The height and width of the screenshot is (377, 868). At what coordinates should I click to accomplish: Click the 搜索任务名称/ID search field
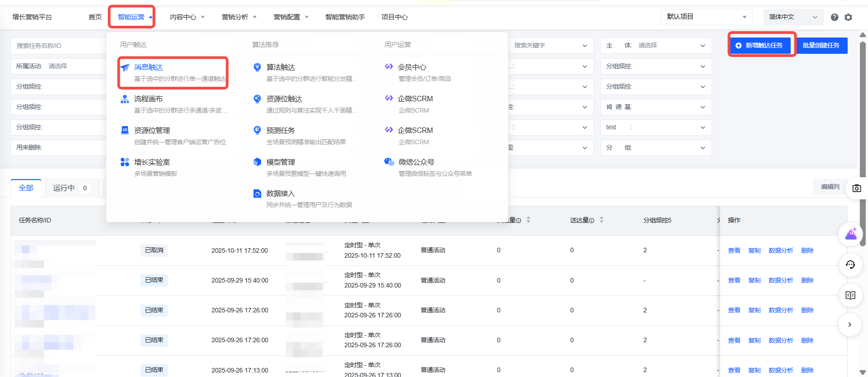59,46
